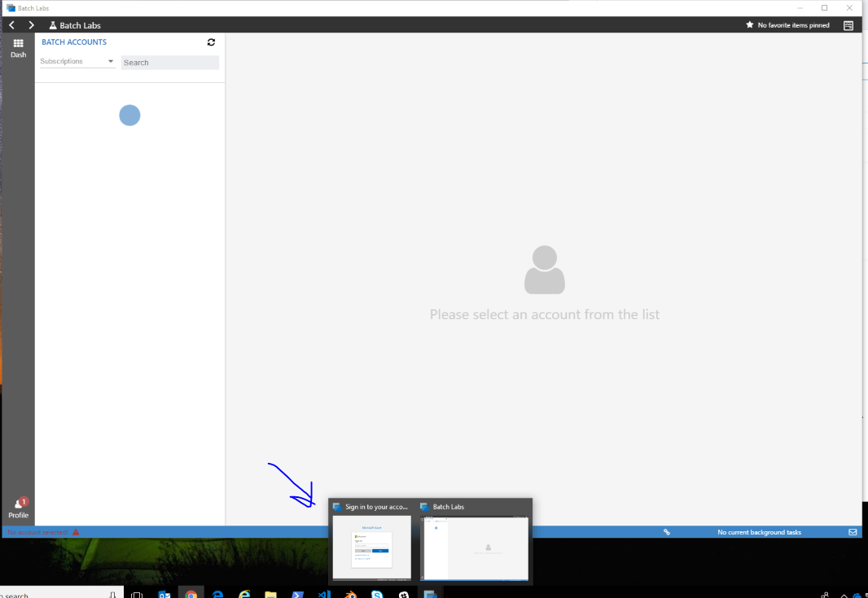Screen dimensions: 868x598
Task: Focus the account Search field
Action: coord(170,63)
